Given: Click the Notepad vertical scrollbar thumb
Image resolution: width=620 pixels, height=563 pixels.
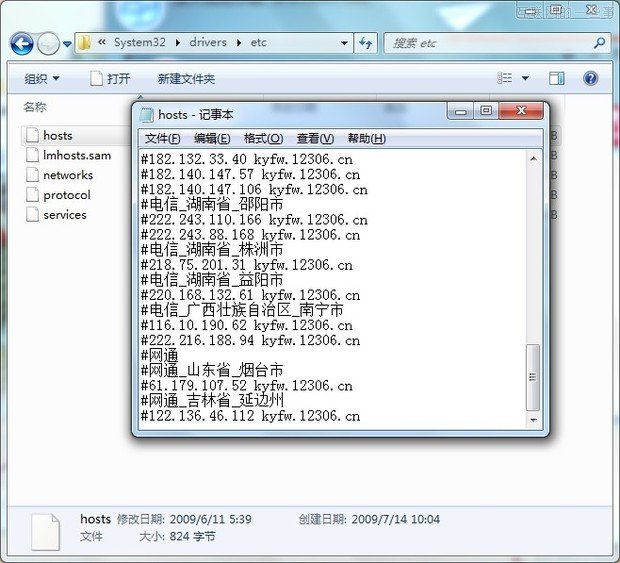Looking at the screenshot, I should (x=533, y=378).
